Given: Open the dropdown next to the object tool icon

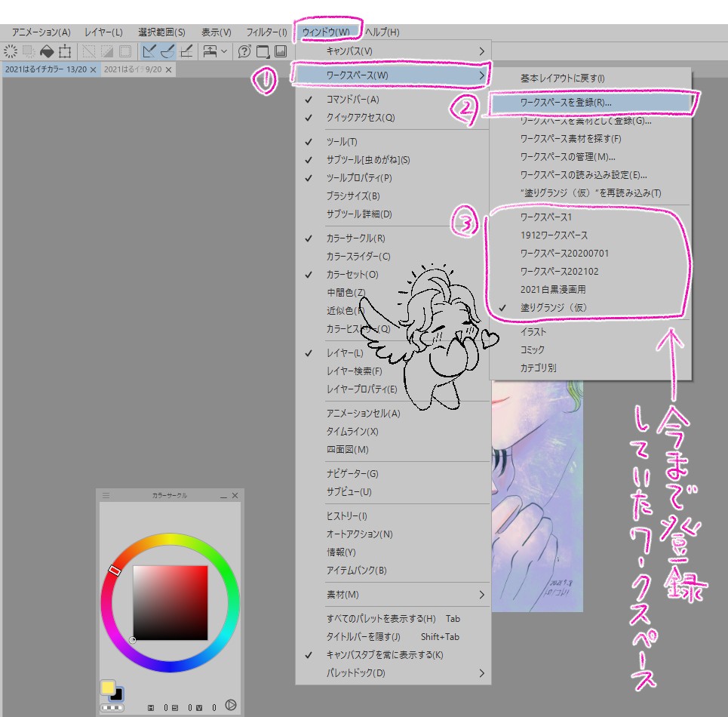Looking at the screenshot, I should pyautogui.click(x=224, y=51).
